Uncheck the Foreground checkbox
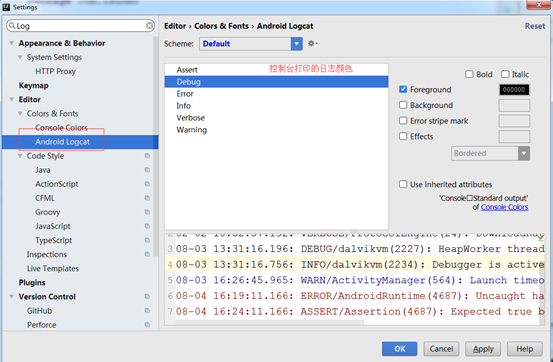This screenshot has height=362, width=553. click(x=403, y=89)
